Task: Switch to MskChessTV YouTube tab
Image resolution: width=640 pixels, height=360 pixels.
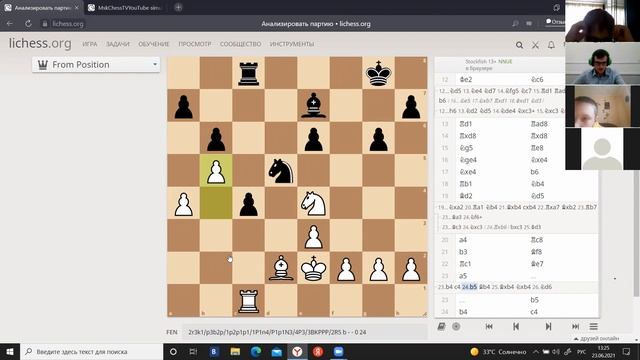Action: tap(126, 8)
